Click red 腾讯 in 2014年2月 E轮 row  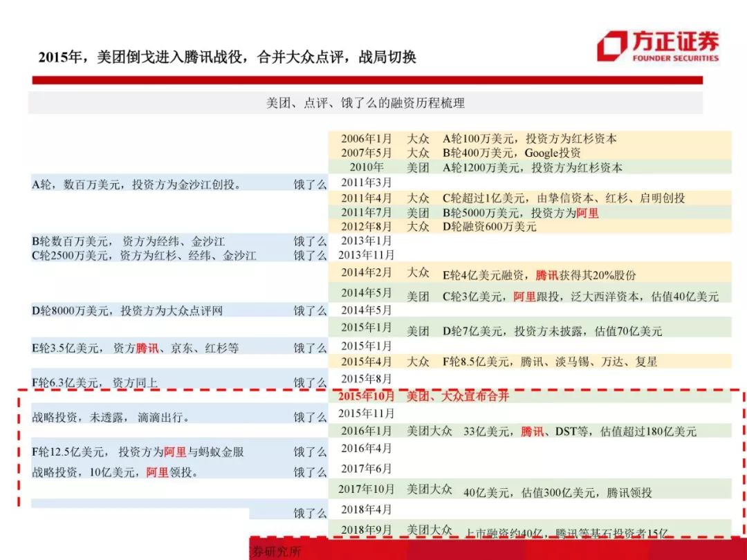pyautogui.click(x=546, y=274)
